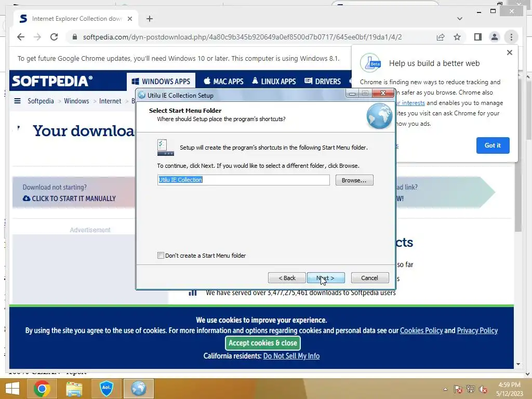532x399 pixels.
Task: Click the globe icon in setup header
Action: [379, 116]
